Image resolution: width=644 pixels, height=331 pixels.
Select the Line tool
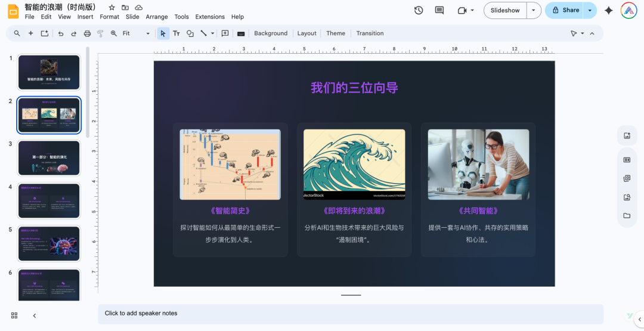click(x=203, y=33)
